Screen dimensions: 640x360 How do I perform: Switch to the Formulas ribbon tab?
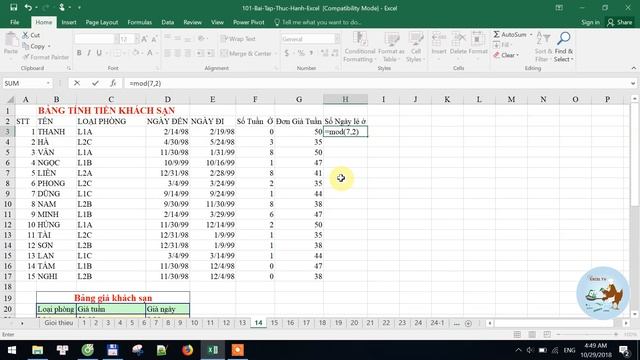point(140,22)
